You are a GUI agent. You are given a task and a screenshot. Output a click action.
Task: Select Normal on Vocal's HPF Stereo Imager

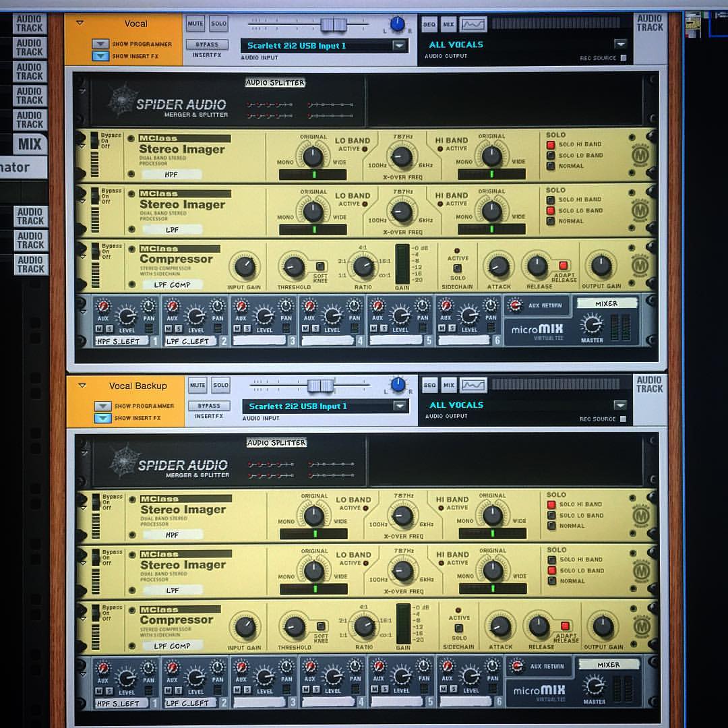point(551,166)
